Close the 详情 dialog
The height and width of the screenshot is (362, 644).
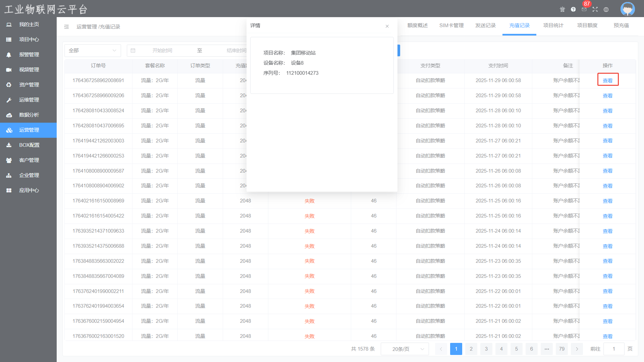(387, 26)
